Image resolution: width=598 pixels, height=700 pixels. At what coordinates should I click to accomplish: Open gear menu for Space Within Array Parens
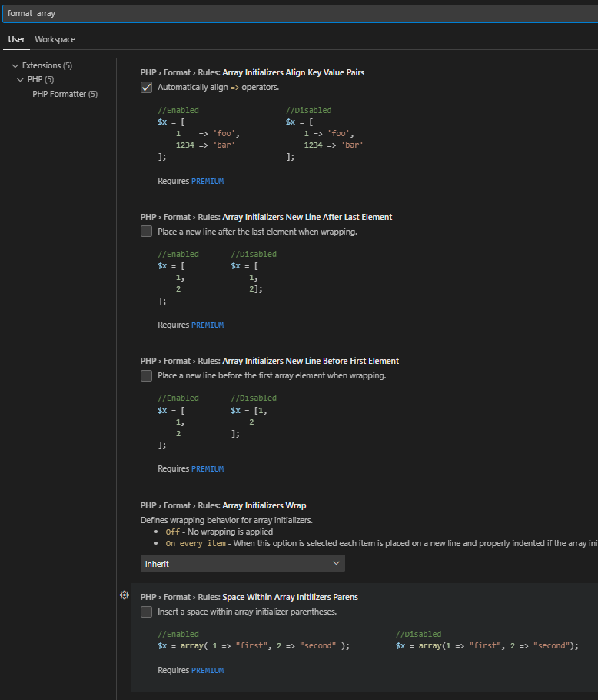point(125,595)
